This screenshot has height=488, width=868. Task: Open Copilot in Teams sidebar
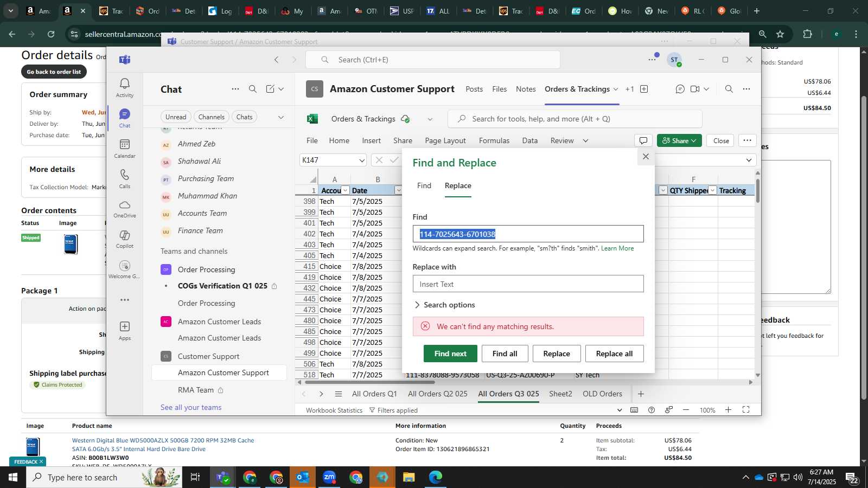125,239
